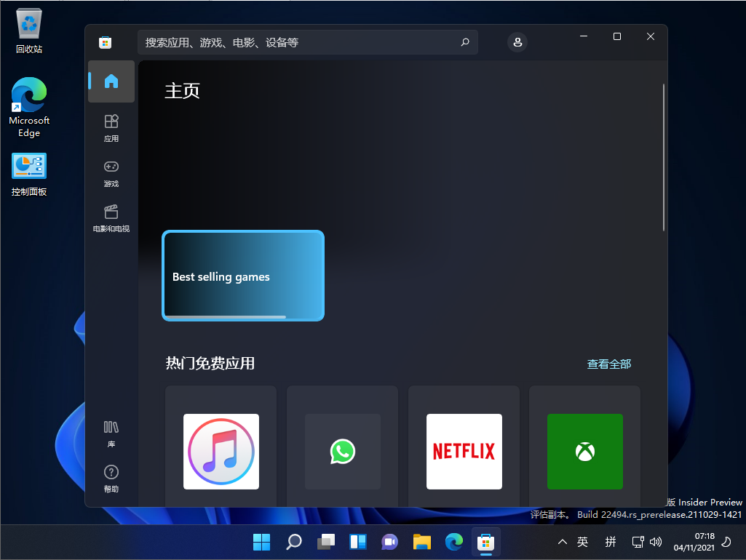Select the Control Panel desktop icon

point(29,175)
